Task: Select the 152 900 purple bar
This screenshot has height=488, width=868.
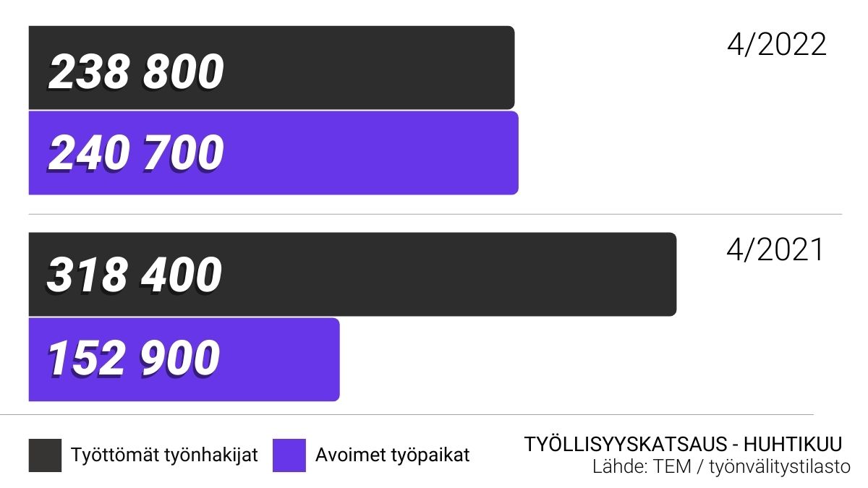Action: (x=184, y=359)
